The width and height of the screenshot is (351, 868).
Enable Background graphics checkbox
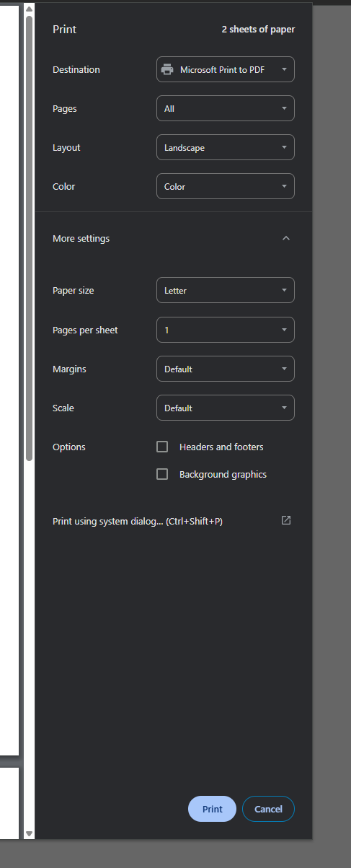pyautogui.click(x=162, y=474)
